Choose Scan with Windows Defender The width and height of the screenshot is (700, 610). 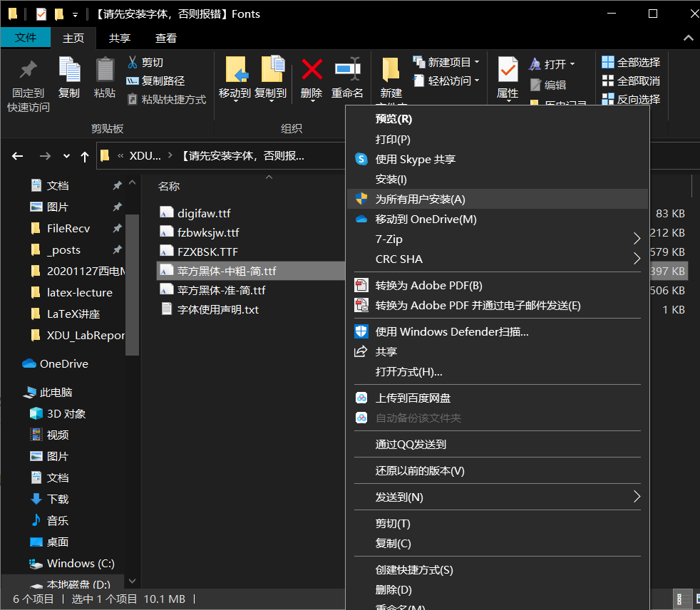451,331
